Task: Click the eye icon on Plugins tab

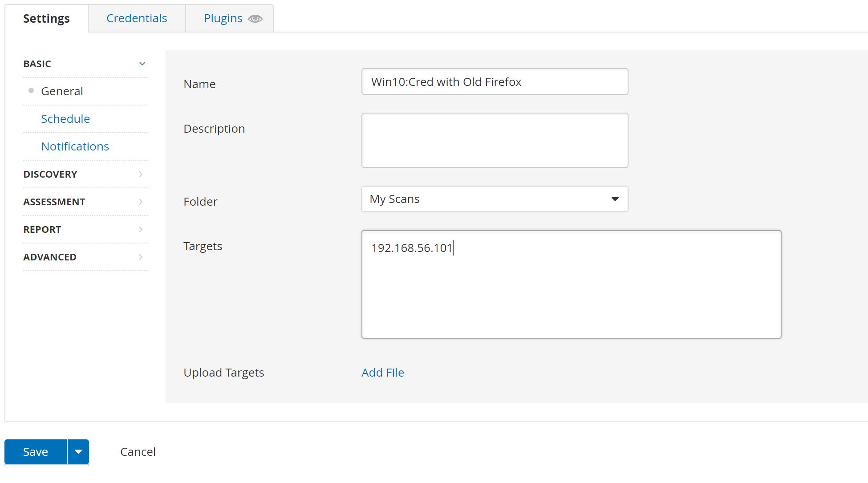Action: point(255,19)
